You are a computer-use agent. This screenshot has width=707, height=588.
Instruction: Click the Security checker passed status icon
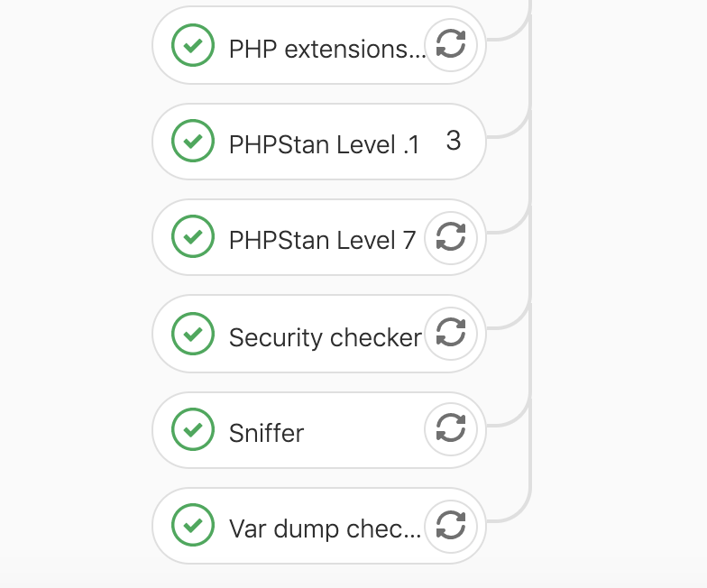[x=193, y=334]
